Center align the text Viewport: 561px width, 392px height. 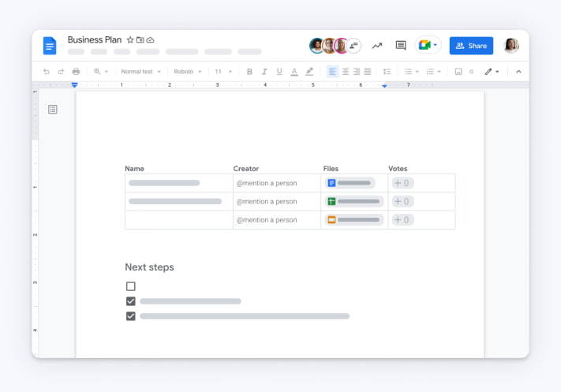tap(345, 72)
